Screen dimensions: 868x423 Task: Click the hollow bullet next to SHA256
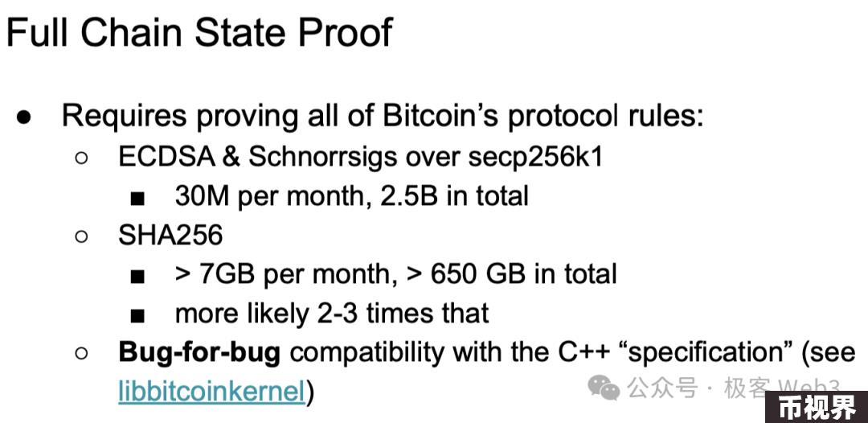tap(82, 236)
